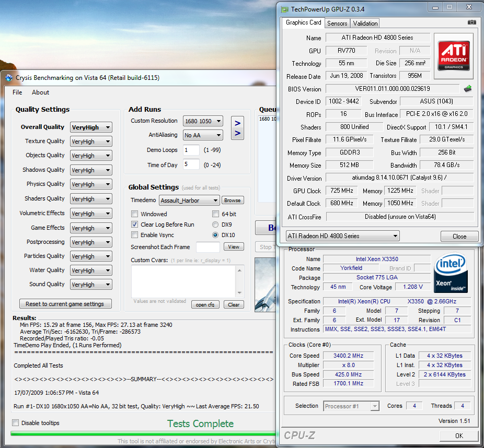Screen dimensions: 484x448
Task: Click 'ATI Radeon HD 4800 Series' name field
Action: click(377, 38)
